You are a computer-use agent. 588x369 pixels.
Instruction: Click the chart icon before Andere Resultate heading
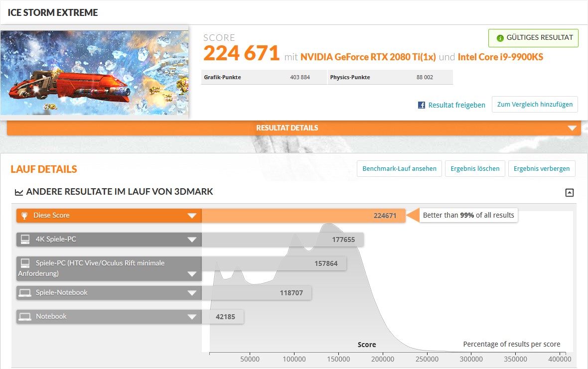19,192
